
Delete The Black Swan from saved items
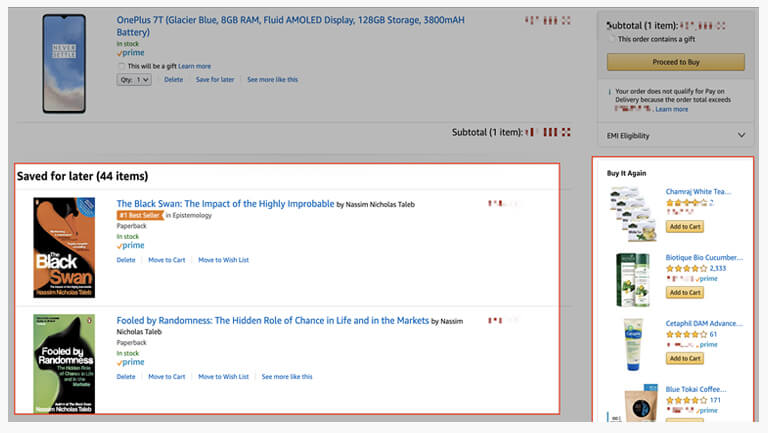pyautogui.click(x=126, y=260)
